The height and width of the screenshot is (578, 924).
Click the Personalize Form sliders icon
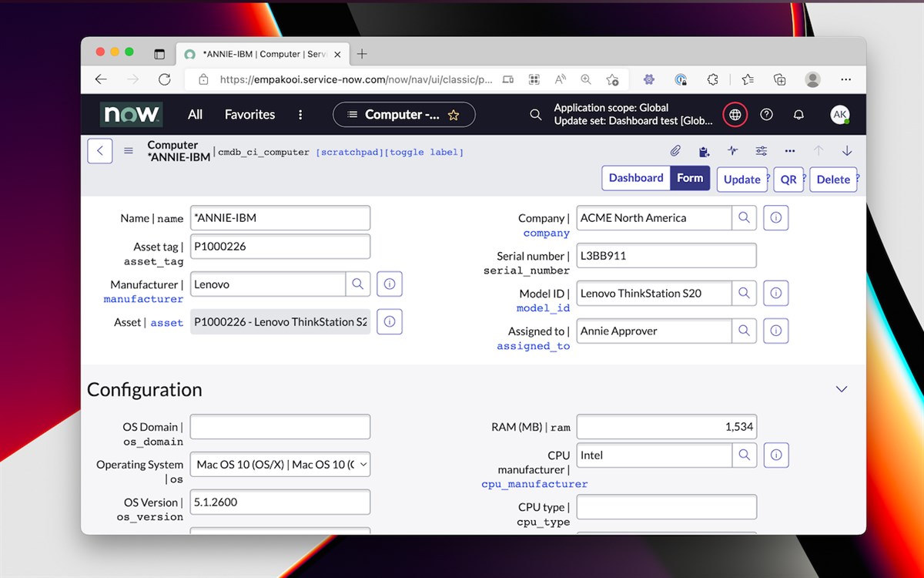761,151
